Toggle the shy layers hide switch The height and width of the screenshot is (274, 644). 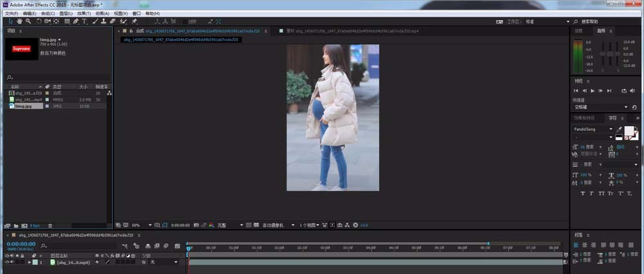[148, 246]
